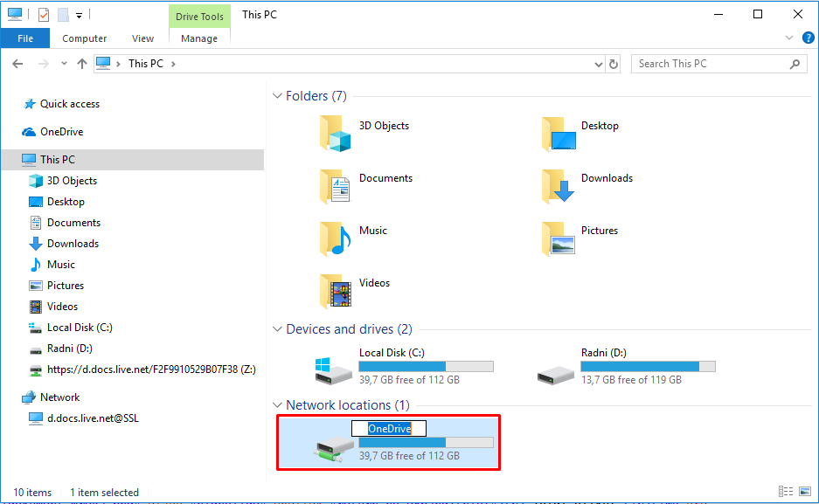The image size is (819, 504).
Task: Collapse the Folders (7) group
Action: tap(277, 96)
